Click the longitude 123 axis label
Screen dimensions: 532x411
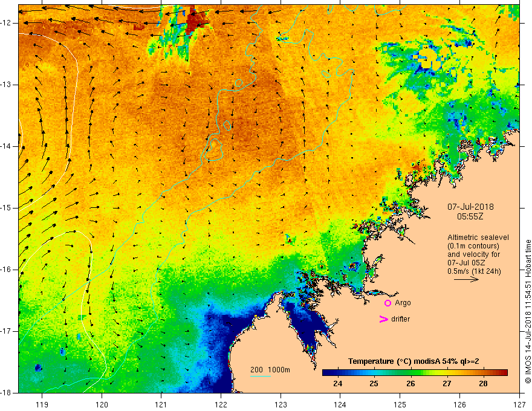281,404
